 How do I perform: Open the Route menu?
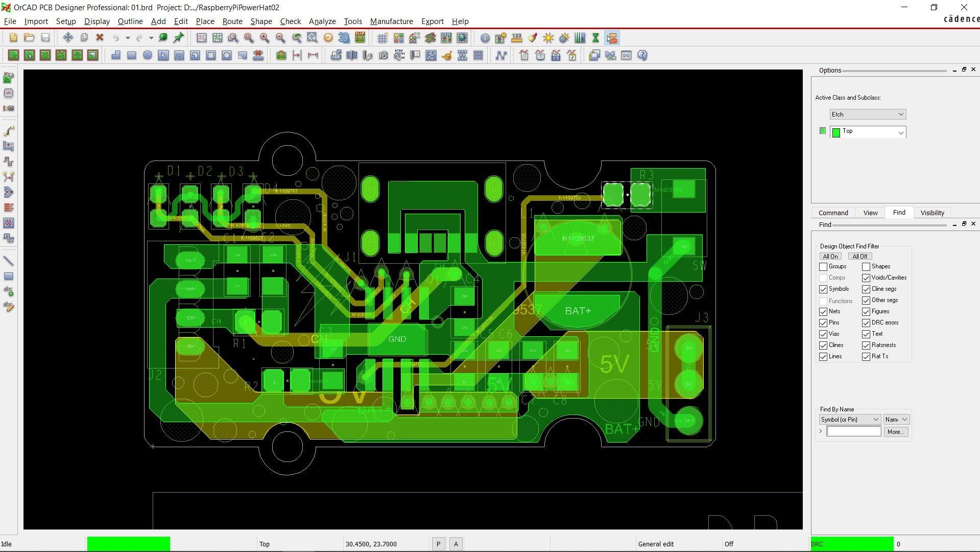point(232,21)
